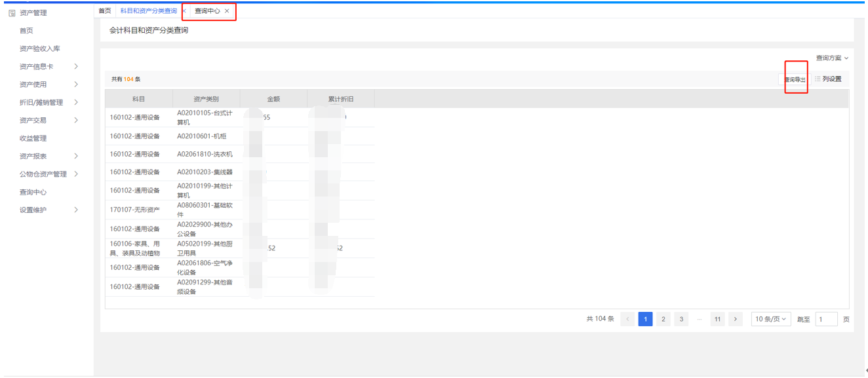Select the 科目和资产分类查询 tab
868x378 pixels.
tap(148, 11)
